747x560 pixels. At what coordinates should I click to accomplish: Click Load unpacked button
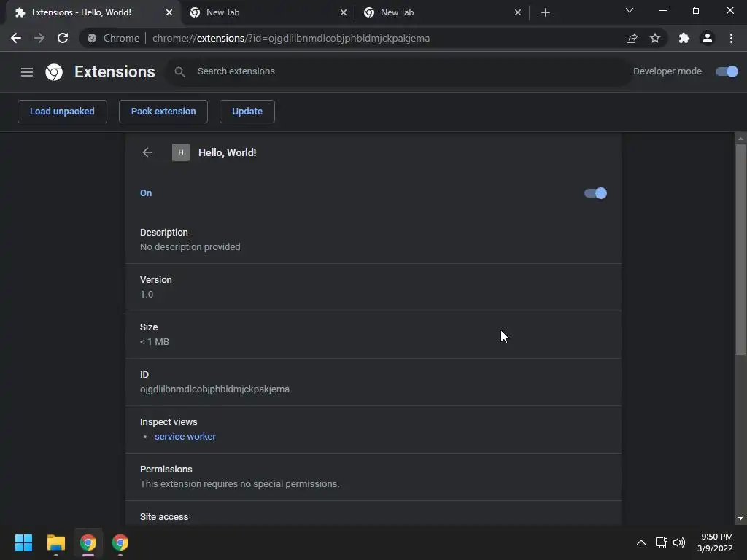(x=62, y=112)
